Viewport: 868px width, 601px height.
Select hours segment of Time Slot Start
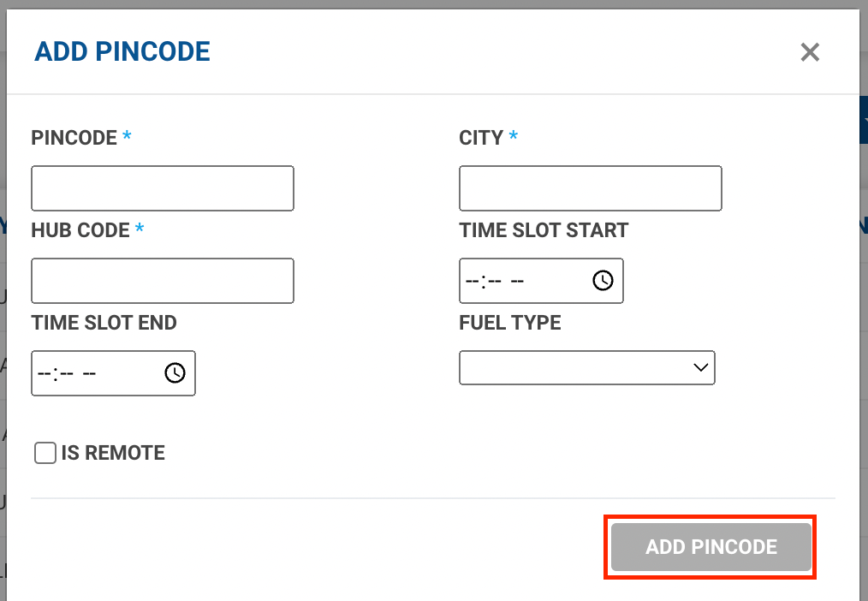[x=473, y=281]
